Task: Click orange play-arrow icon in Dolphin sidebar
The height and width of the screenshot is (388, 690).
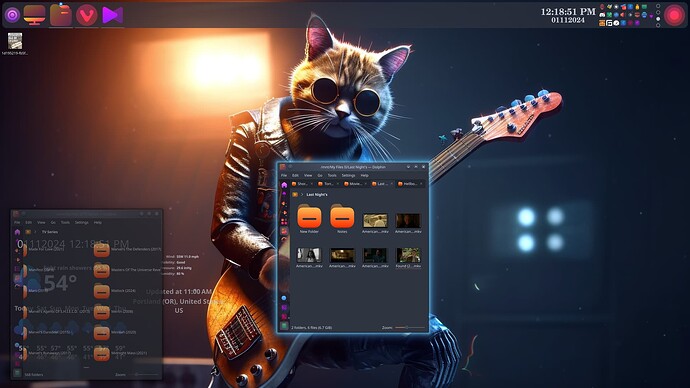Action: tap(285, 212)
